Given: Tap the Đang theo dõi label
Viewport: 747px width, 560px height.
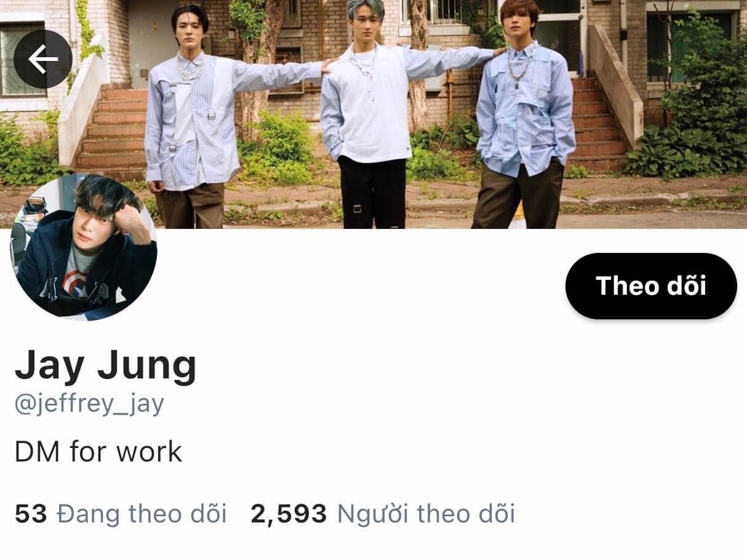Looking at the screenshot, I should click(142, 514).
